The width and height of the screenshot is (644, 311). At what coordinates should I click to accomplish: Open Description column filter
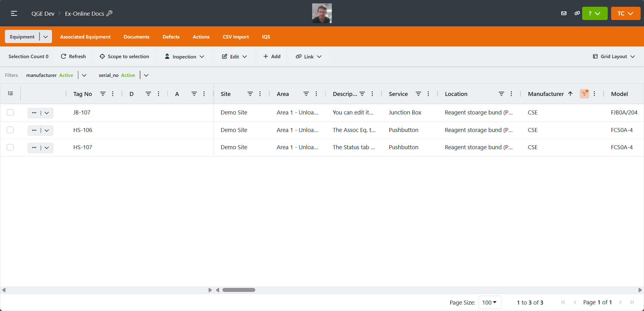click(362, 94)
